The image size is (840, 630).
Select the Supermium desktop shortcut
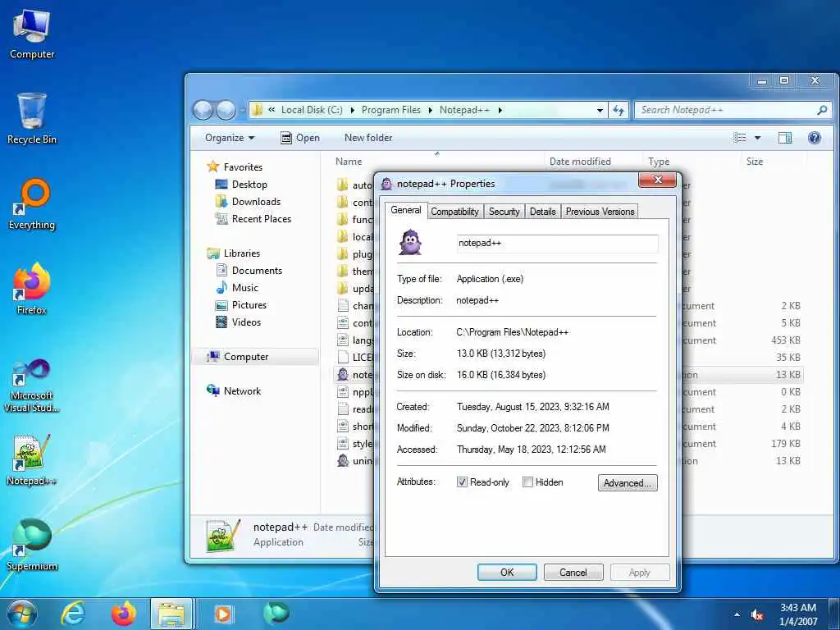click(32, 545)
